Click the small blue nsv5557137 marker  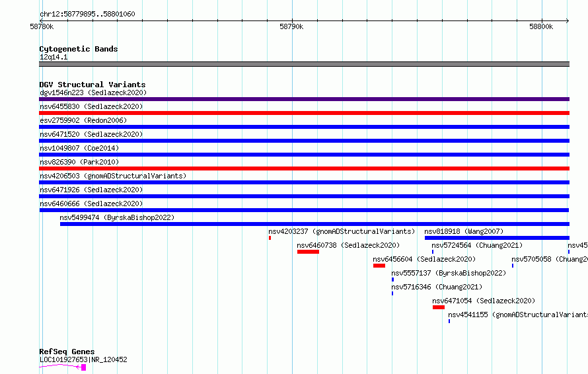pos(392,280)
